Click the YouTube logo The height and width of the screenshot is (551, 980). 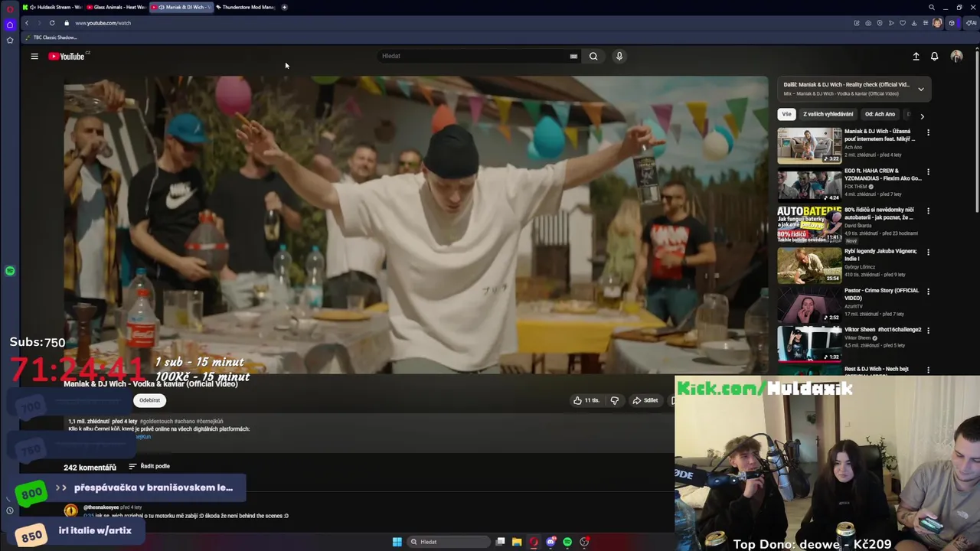(68, 56)
